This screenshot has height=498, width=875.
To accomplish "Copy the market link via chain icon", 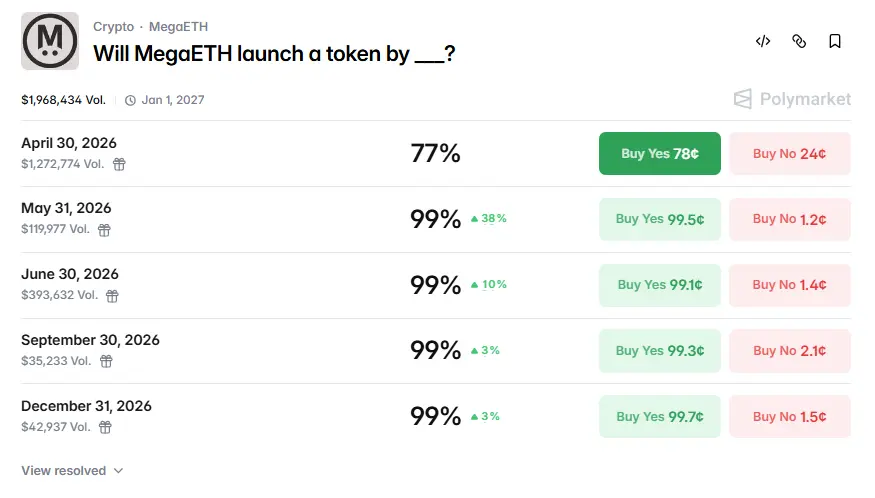I will [799, 41].
